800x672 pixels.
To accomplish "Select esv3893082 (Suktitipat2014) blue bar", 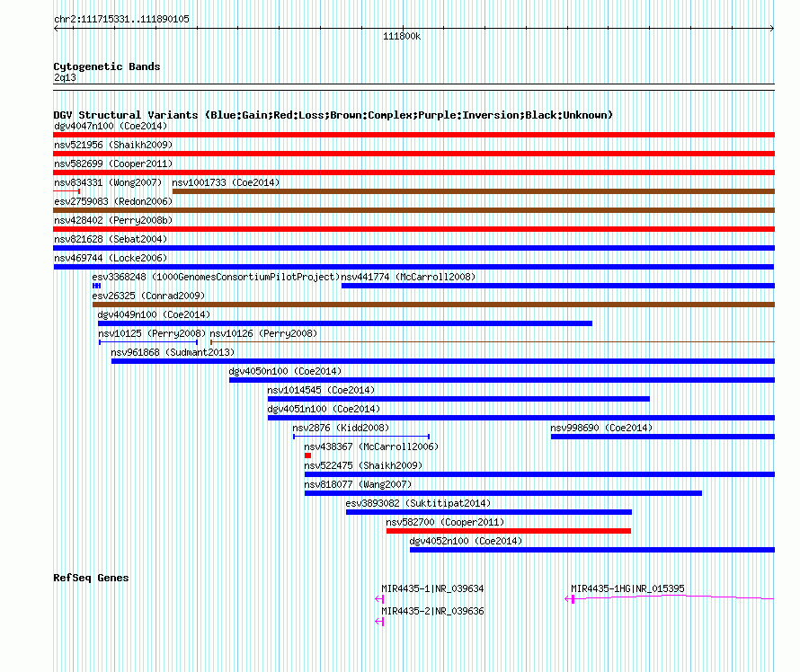I will point(489,512).
